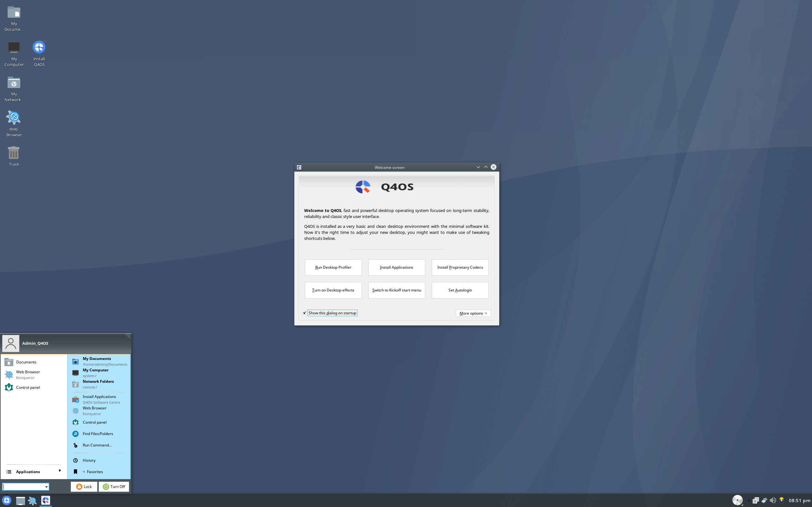Click the battery power icon in system tray
Screen dimensions: 812x507
(x=782, y=501)
